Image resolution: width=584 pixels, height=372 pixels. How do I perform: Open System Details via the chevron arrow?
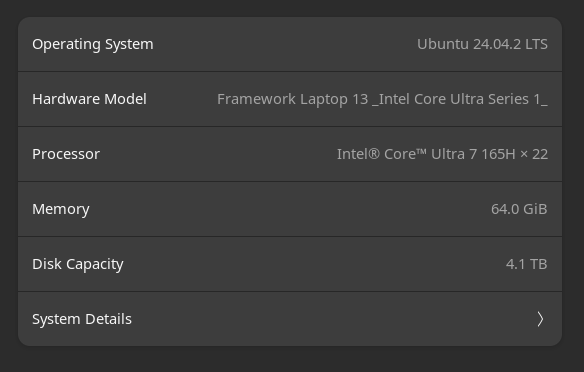[540, 319]
